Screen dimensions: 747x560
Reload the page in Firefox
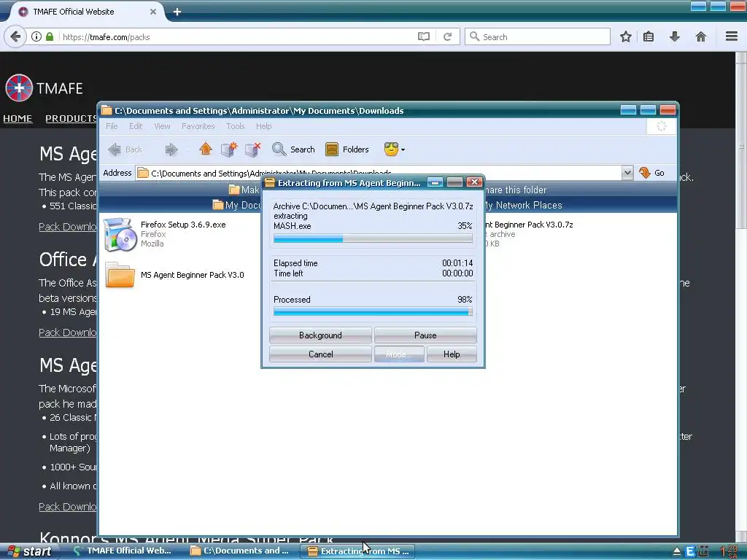(447, 36)
